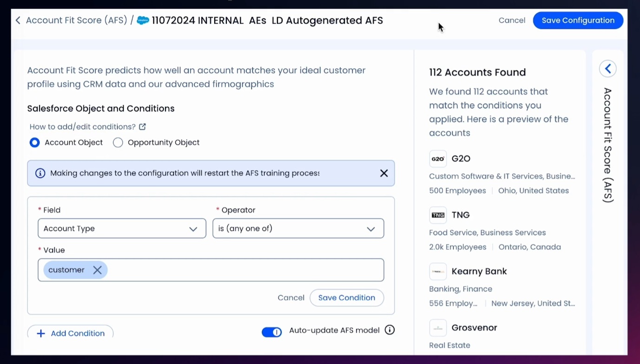Image resolution: width=640 pixels, height=364 pixels.
Task: Click the TNG company logo
Action: (438, 215)
